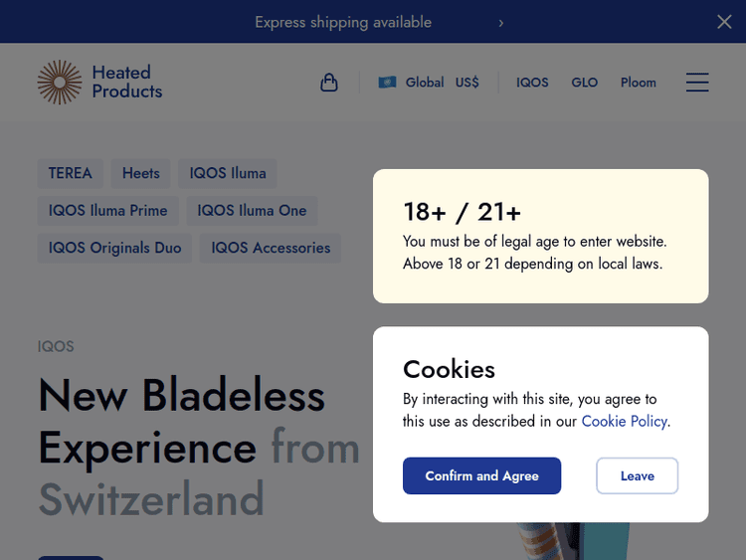
Task: Open the hamburger menu icon
Action: pos(697,83)
